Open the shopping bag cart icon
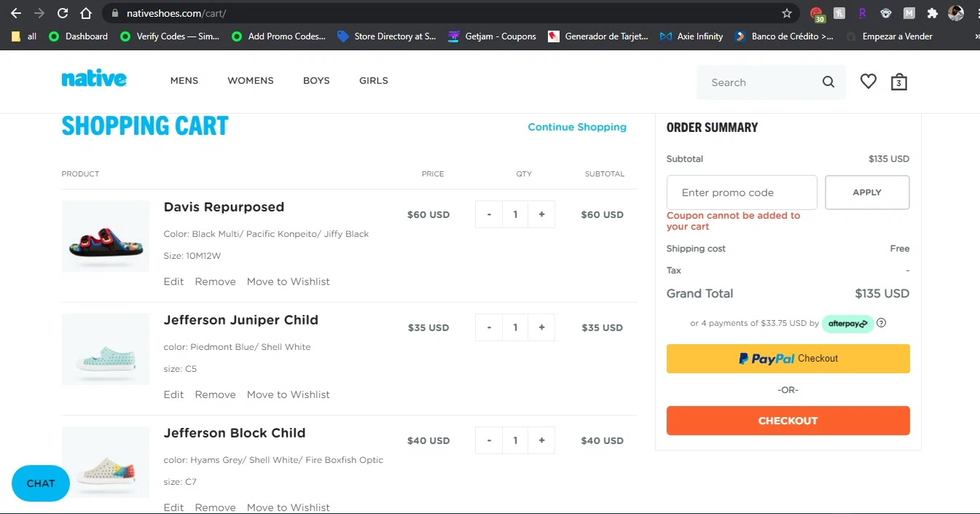 coord(898,82)
